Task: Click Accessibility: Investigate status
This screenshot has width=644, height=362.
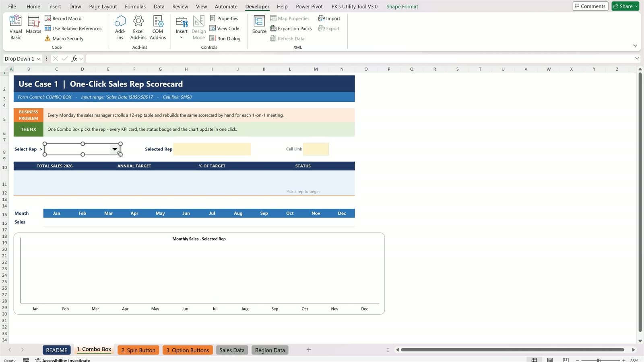Action: (63, 360)
